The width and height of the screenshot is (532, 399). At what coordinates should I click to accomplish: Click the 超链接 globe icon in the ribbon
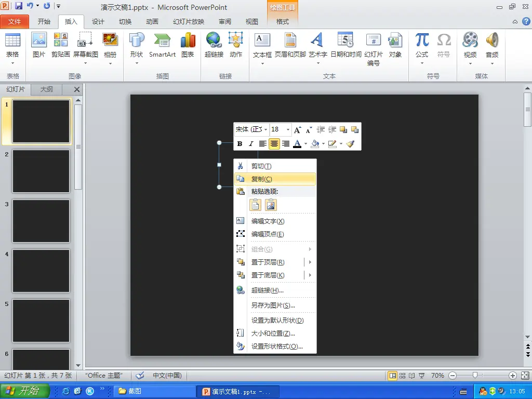[214, 41]
